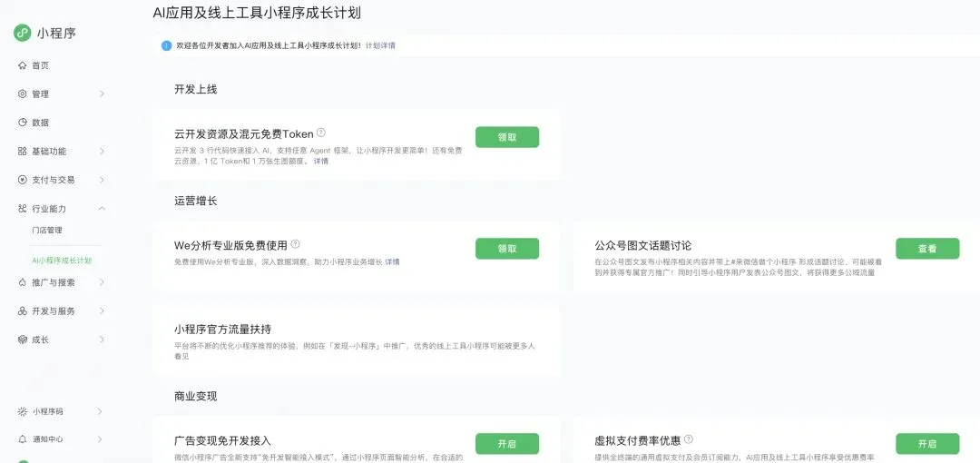Click the 基础功能 grid icon
Screen dimensions: 980x463
click(x=23, y=152)
